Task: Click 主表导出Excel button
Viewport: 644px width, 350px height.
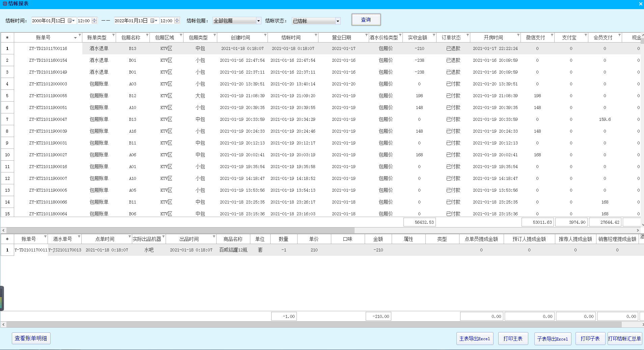Action: coord(475,339)
